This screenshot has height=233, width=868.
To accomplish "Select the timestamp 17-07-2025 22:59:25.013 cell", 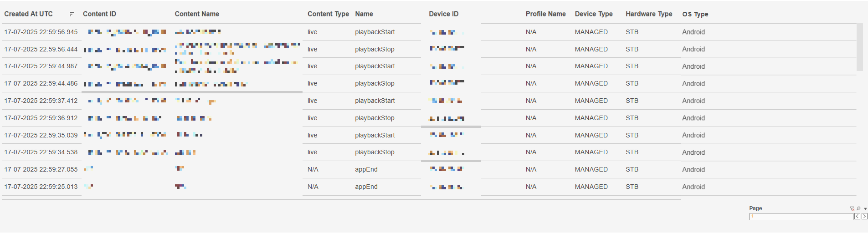I will [41, 187].
